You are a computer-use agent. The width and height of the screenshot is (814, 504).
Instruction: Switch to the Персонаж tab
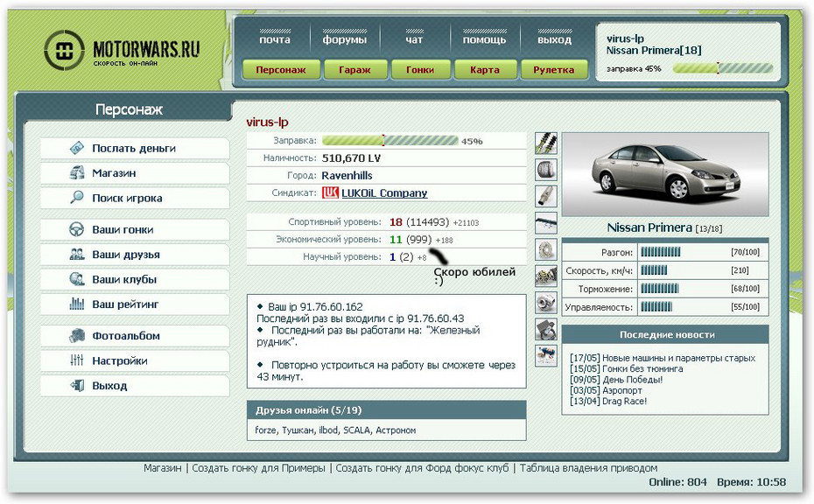click(x=281, y=69)
